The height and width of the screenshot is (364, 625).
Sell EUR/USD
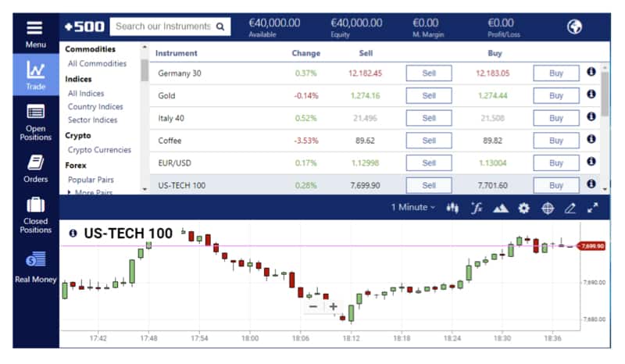click(x=429, y=163)
